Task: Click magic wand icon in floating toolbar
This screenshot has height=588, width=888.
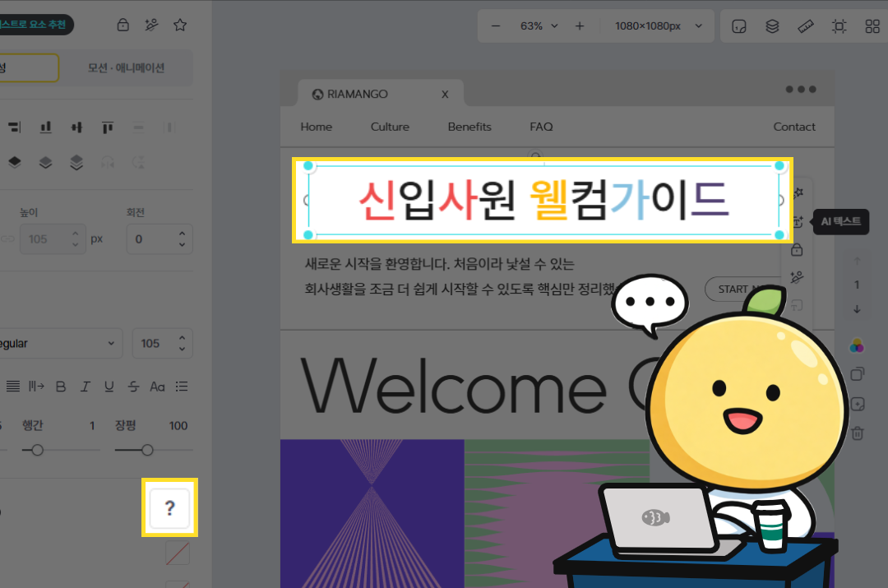Action: 797,277
